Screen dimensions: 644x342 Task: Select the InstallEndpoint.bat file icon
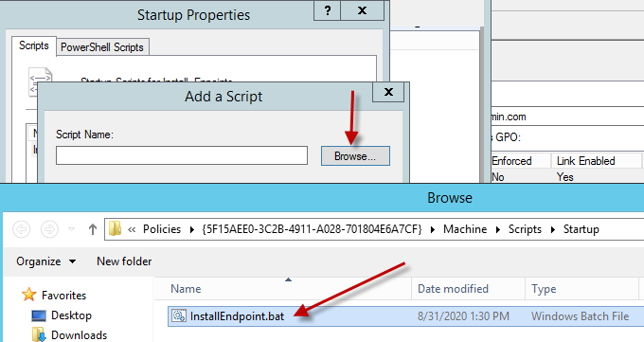coord(179,315)
